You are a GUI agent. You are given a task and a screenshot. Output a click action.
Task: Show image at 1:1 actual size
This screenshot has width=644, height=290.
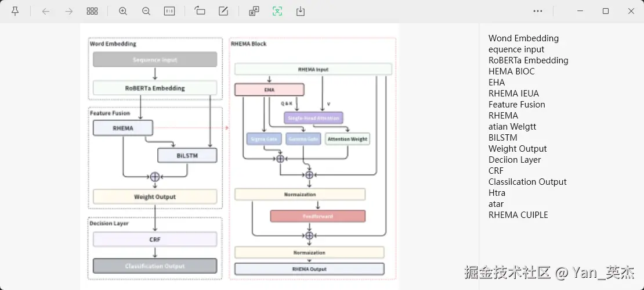pyautogui.click(x=169, y=11)
